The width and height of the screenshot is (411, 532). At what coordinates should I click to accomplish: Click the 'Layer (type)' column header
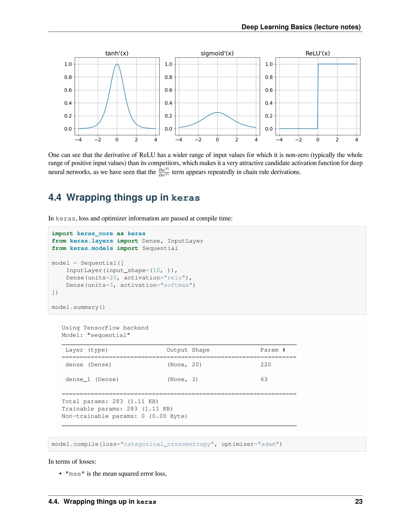pyautogui.click(x=86, y=350)
